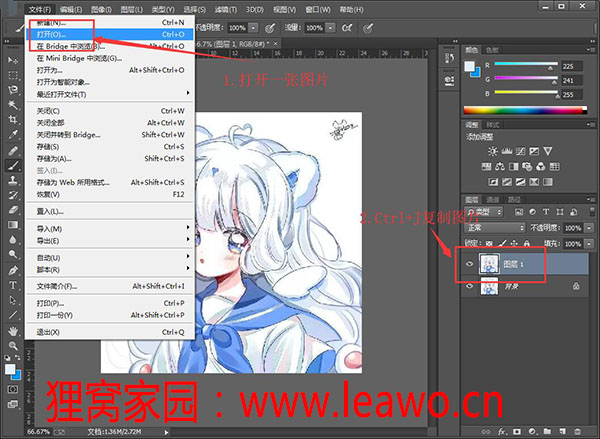Expand the 最近打开文件(T) submenu

(110, 94)
